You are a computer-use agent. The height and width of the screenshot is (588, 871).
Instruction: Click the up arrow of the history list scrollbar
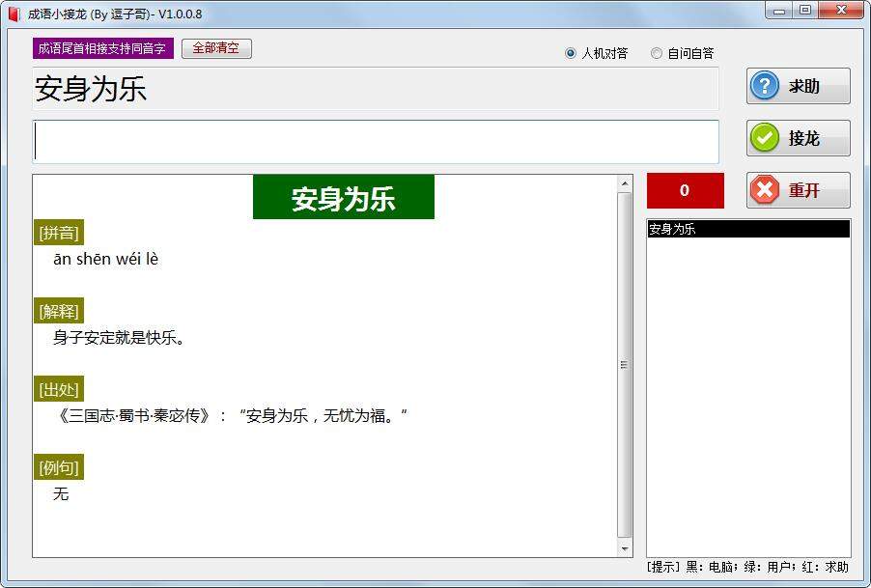point(845,229)
